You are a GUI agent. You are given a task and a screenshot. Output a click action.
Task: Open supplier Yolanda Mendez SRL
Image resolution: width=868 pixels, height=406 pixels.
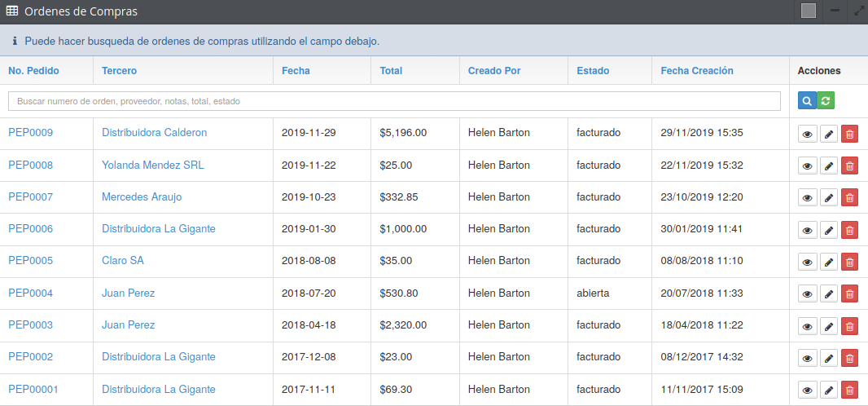coord(153,165)
